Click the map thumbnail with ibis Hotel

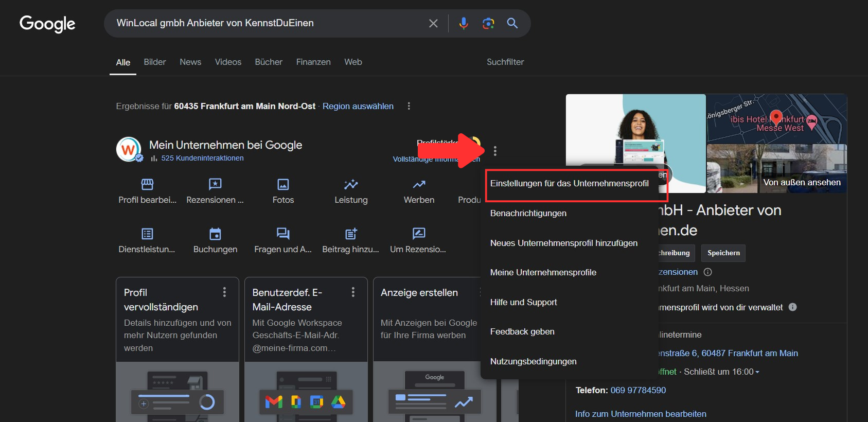(776, 118)
